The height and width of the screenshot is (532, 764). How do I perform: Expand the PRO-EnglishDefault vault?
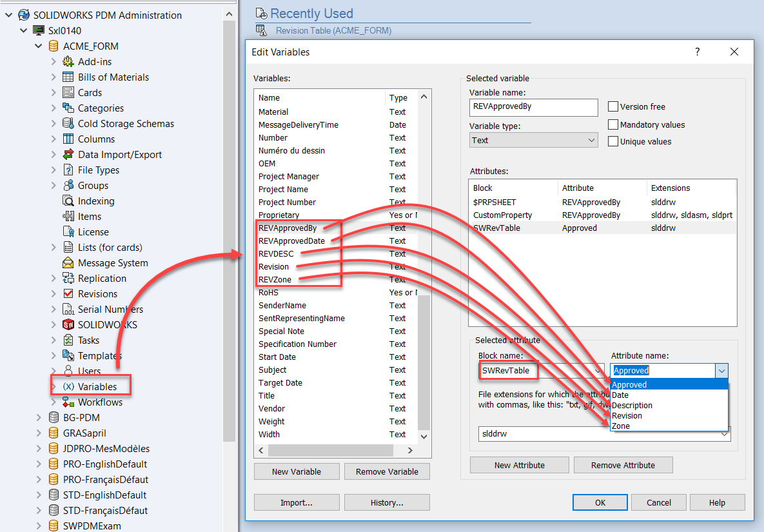click(39, 464)
